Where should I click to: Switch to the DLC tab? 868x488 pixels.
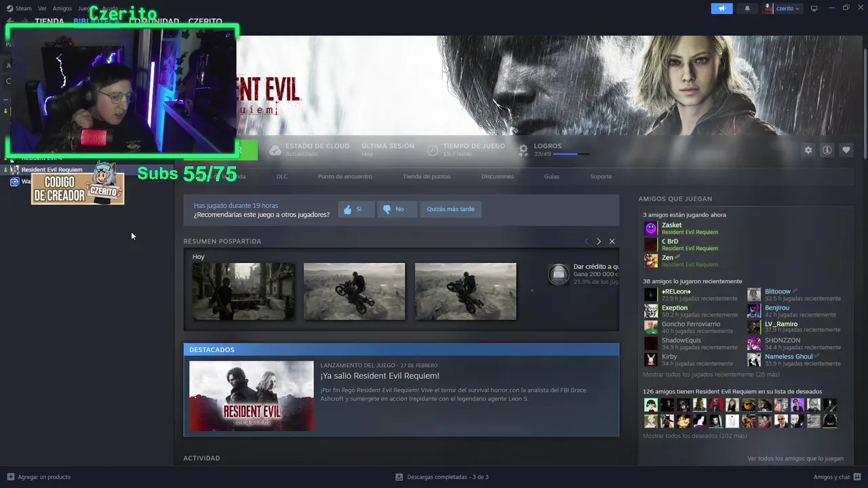tap(282, 176)
